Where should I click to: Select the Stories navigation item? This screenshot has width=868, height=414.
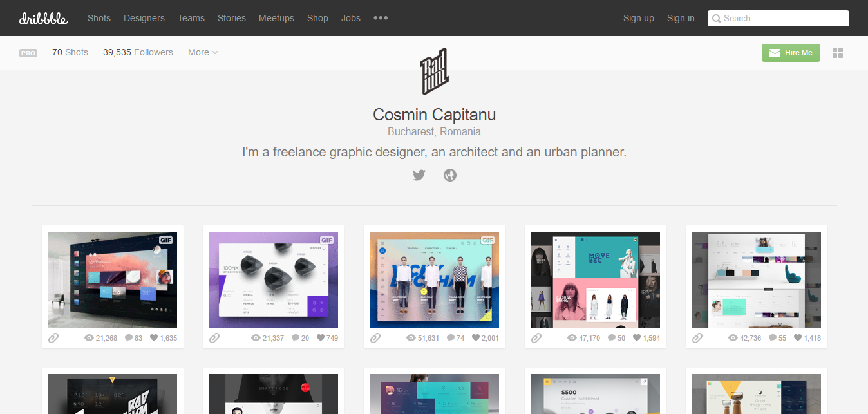tap(232, 18)
